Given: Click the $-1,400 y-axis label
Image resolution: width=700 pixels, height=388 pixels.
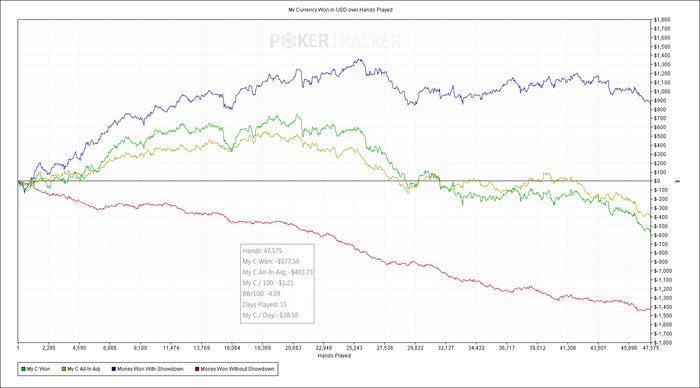Looking at the screenshot, I should pyautogui.click(x=662, y=307).
